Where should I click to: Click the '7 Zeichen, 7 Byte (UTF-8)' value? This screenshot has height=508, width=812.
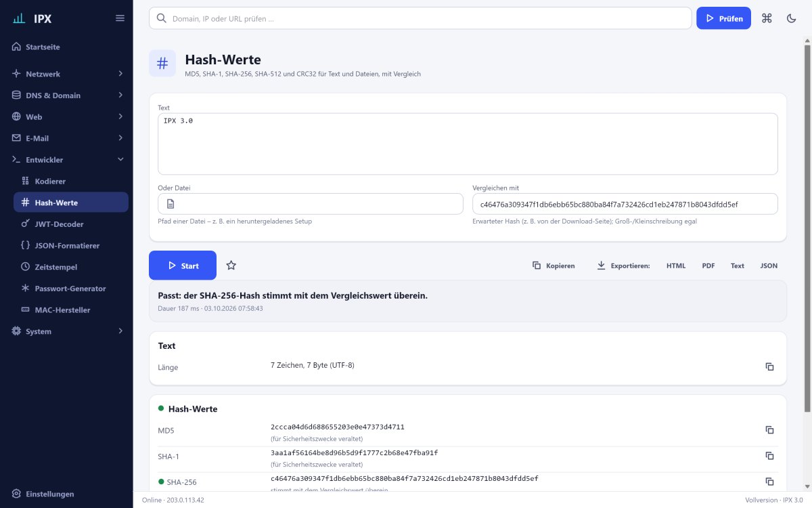pos(313,365)
